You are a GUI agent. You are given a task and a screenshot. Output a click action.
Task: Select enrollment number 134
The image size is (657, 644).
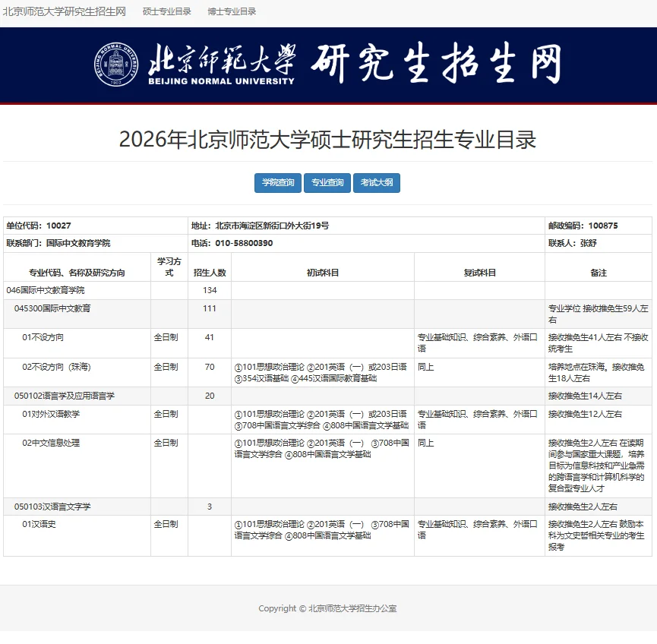[x=210, y=290]
